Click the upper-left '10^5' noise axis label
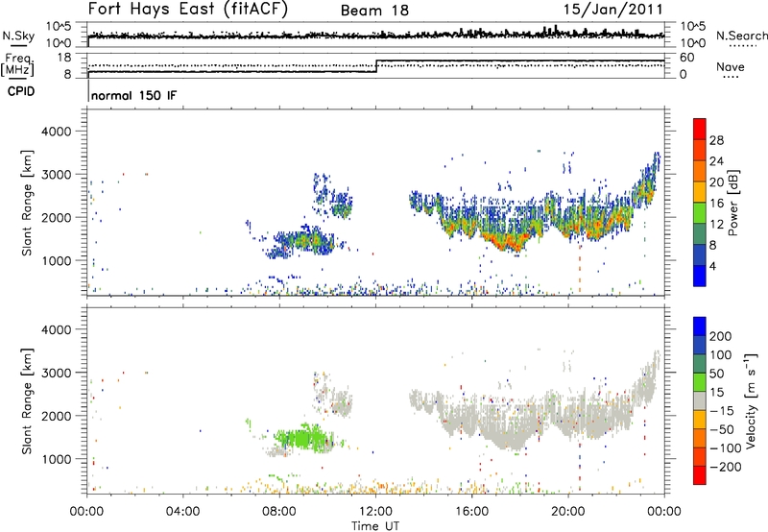This screenshot has height=532, width=768. (x=60, y=26)
